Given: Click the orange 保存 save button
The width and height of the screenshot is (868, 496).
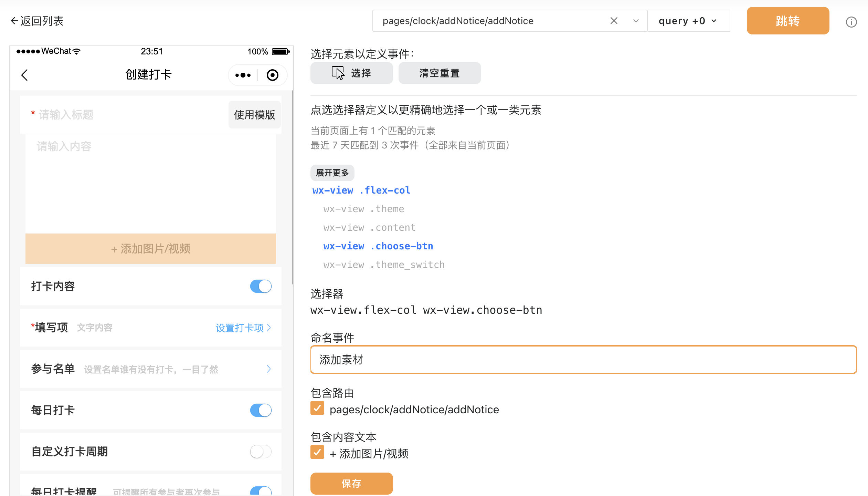Looking at the screenshot, I should click(x=351, y=483).
